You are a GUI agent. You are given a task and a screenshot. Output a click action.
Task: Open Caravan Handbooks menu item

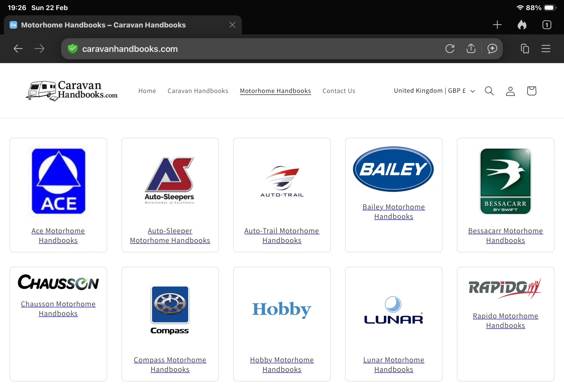198,91
